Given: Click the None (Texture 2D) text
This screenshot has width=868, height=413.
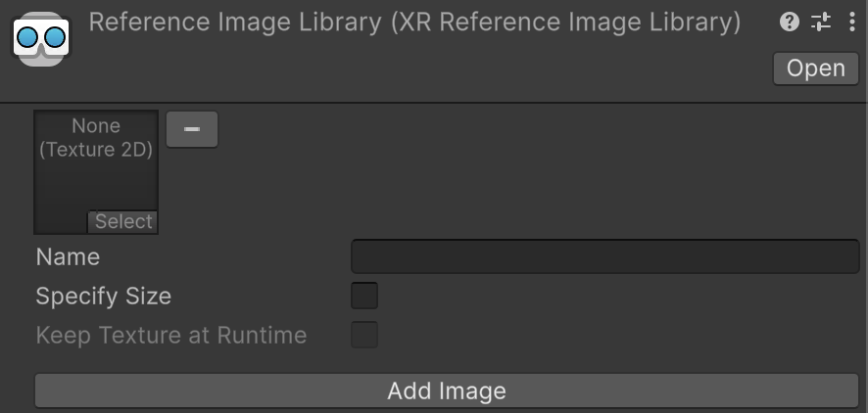Looking at the screenshot, I should [x=96, y=138].
